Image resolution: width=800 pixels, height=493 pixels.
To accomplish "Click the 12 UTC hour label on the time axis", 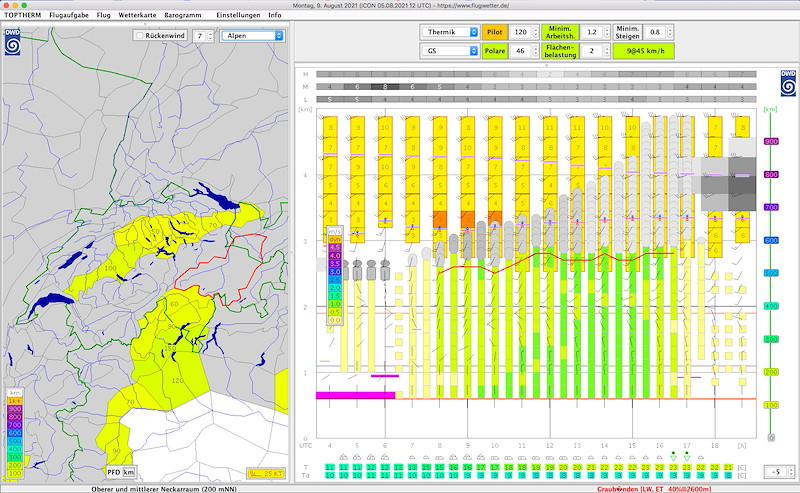I will [549, 446].
